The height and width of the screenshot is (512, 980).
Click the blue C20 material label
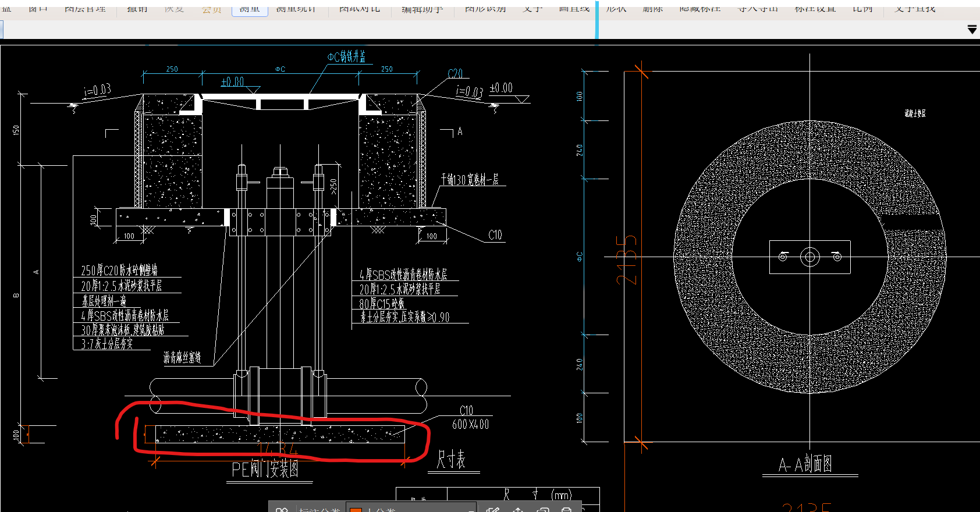point(455,74)
